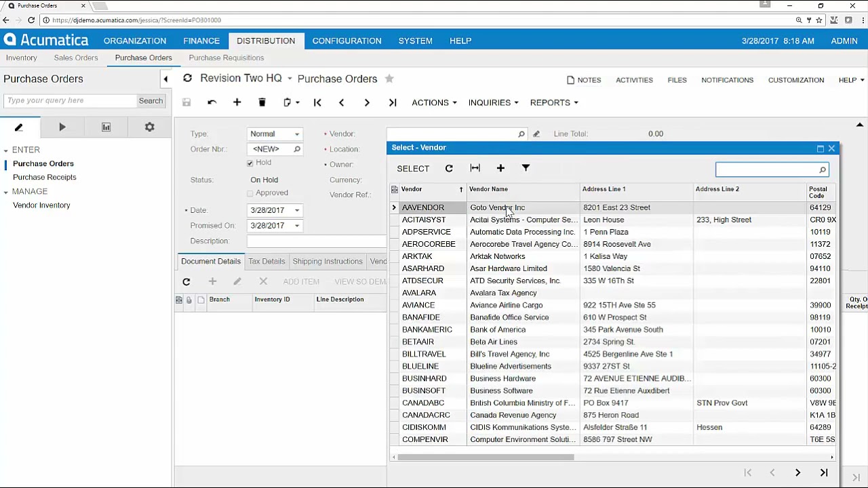Viewport: 868px width, 488px height.
Task: Jump to last page of vendors
Action: pyautogui.click(x=824, y=472)
